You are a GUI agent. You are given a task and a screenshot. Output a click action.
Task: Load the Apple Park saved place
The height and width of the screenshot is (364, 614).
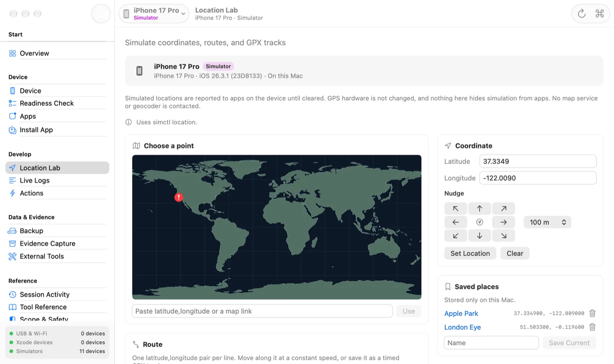tap(461, 314)
